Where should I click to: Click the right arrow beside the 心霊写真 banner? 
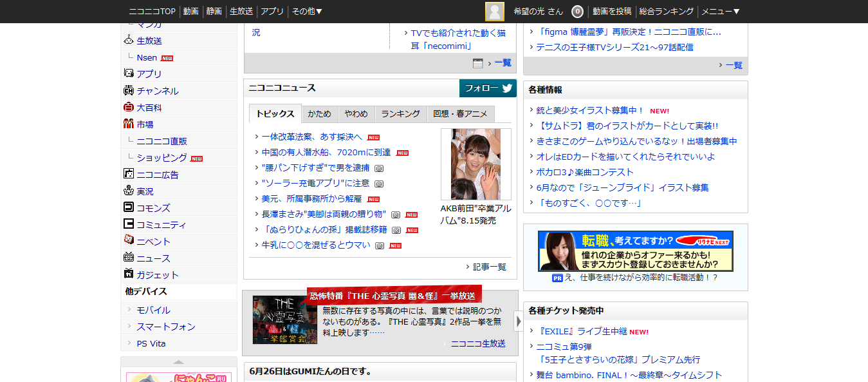click(x=519, y=322)
